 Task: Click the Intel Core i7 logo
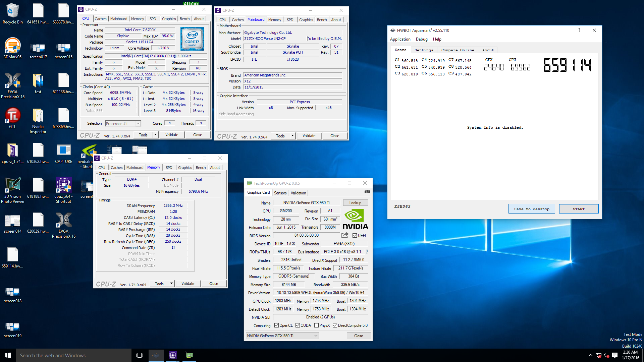192,39
